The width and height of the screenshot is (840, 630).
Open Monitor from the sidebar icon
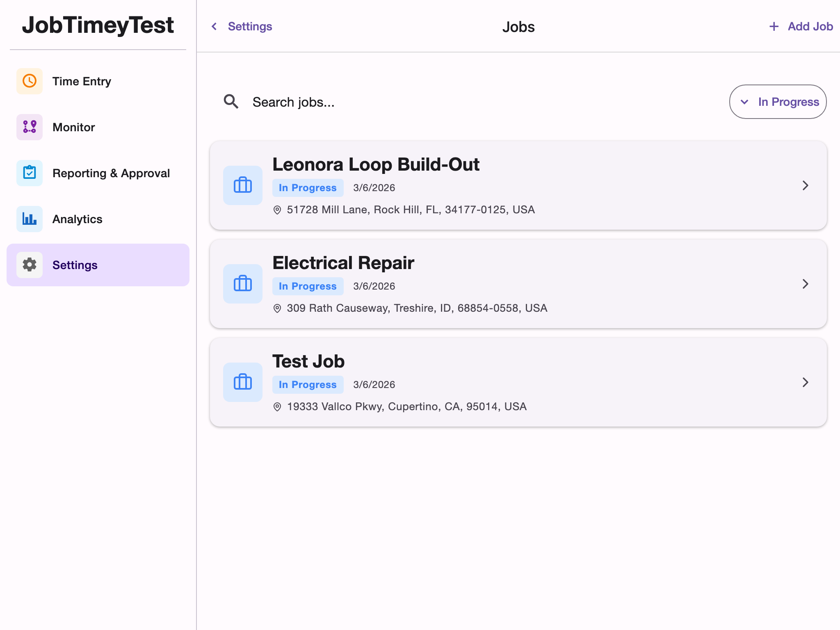click(29, 127)
